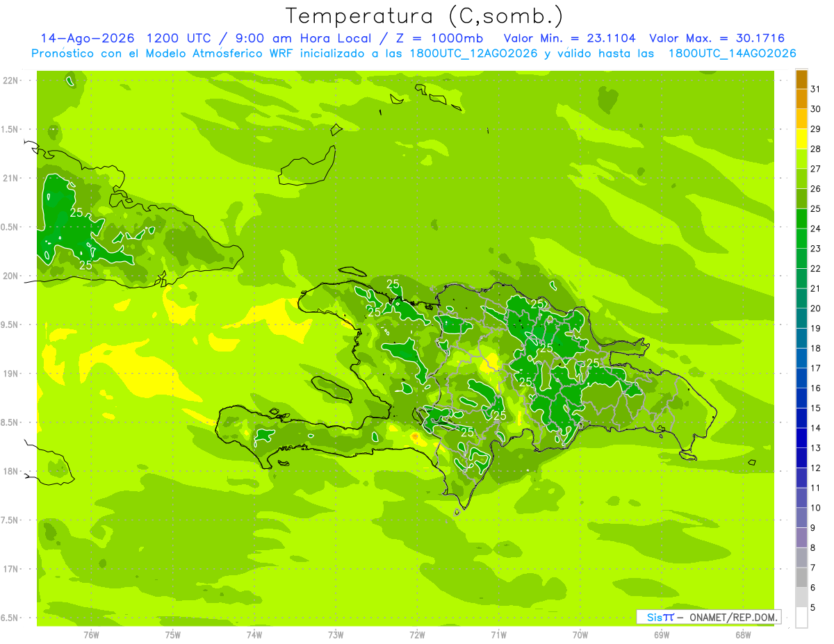The height and width of the screenshot is (644, 834).
Task: Click the title "Temperatura (C,somb.)"
Action: (425, 16)
